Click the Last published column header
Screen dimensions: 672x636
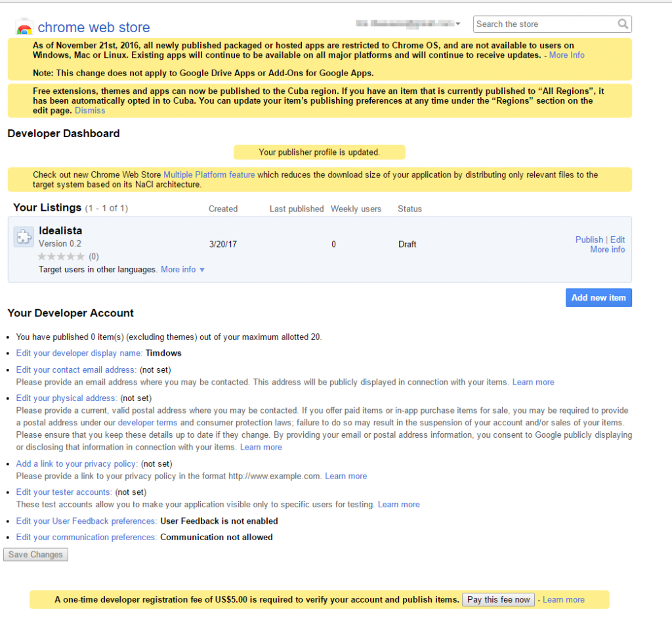pos(297,209)
